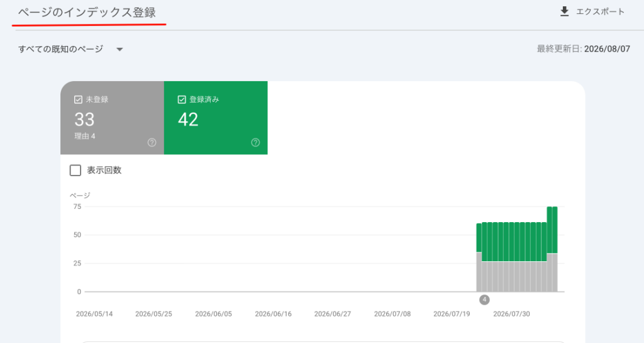Open help icon on 未登録 card
Screen dimensions: 644x343
pyautogui.click(x=152, y=142)
